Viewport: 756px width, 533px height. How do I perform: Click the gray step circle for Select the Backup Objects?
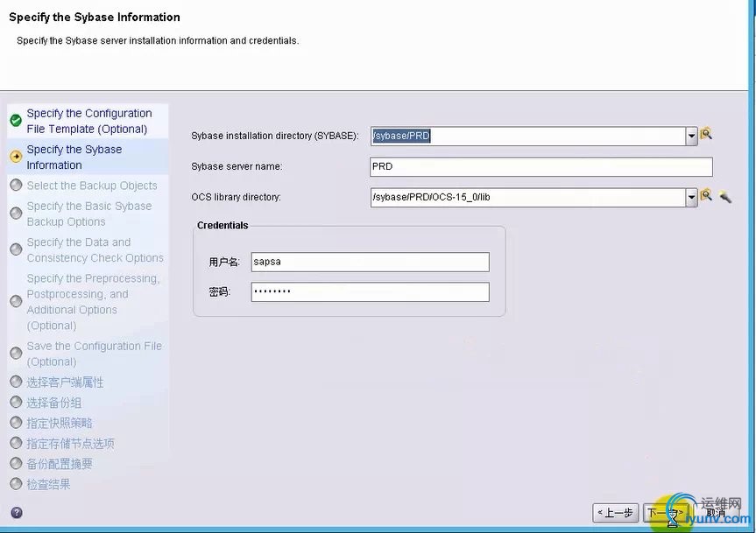click(16, 185)
